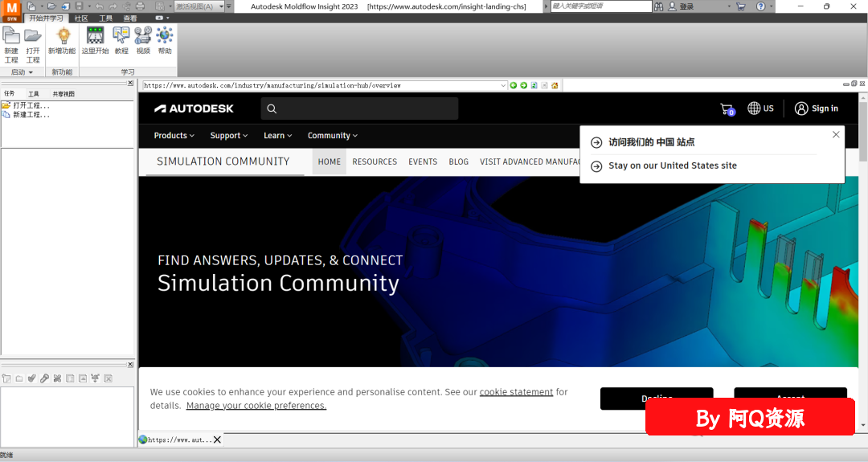The width and height of the screenshot is (868, 462).
Task: Click the quick access open folder icon
Action: pyautogui.click(x=51, y=6)
